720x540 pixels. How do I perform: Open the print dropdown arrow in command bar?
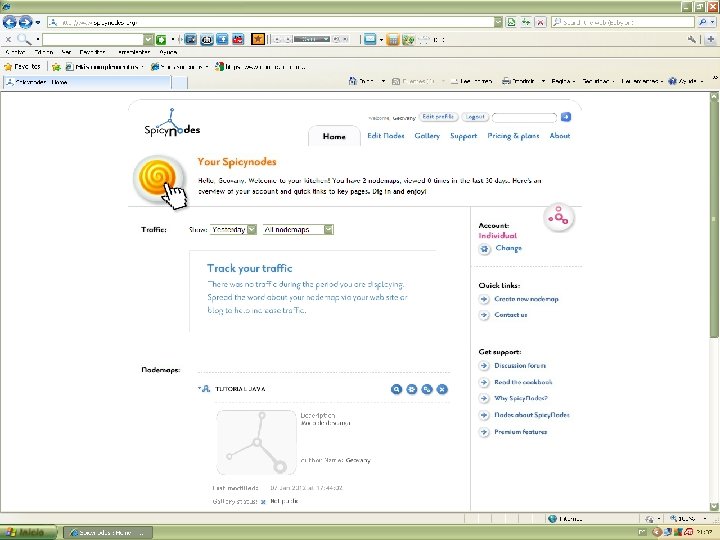click(x=543, y=81)
